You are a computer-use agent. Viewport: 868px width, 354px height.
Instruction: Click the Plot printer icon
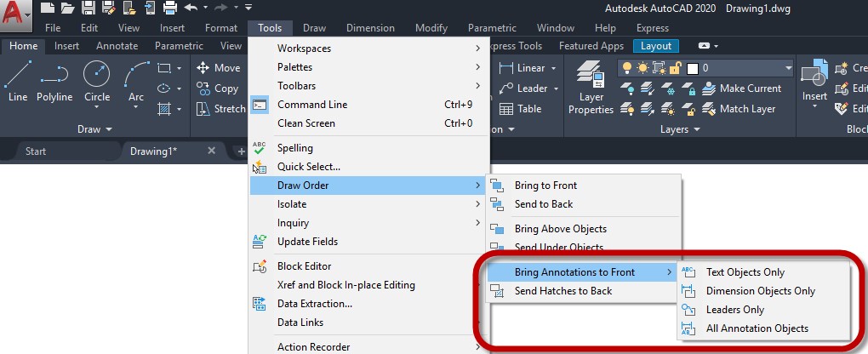tap(170, 8)
